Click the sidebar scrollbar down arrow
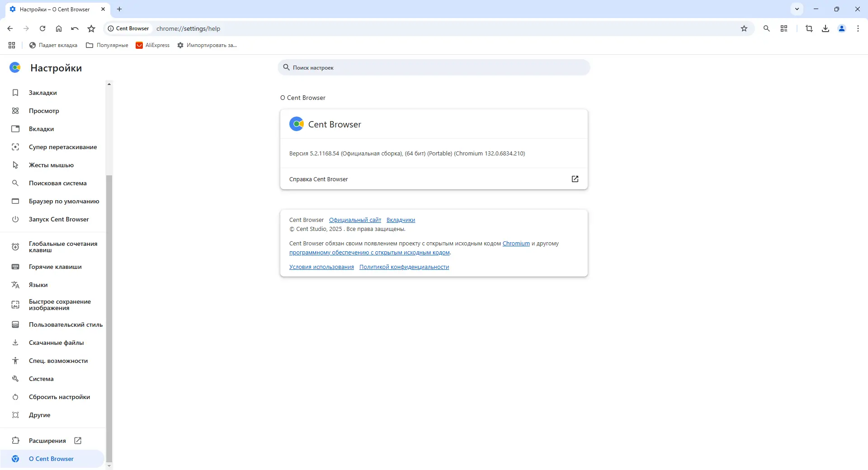The width and height of the screenshot is (868, 470). (x=109, y=466)
